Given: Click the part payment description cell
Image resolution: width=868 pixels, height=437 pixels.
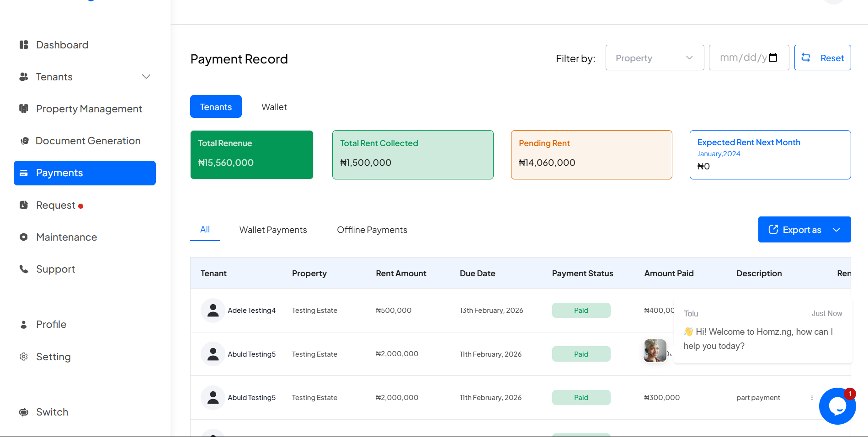Looking at the screenshot, I should (758, 398).
